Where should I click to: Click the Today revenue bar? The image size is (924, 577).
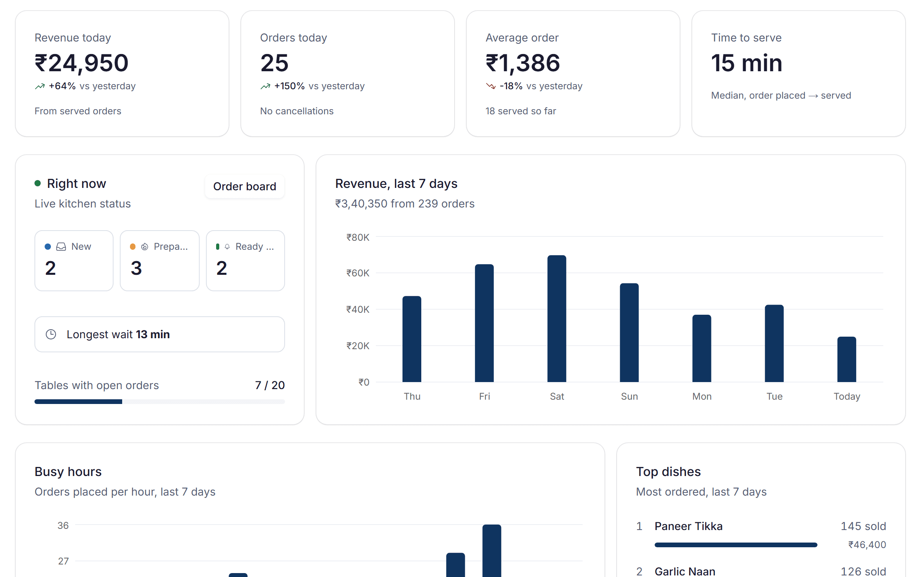point(847,359)
